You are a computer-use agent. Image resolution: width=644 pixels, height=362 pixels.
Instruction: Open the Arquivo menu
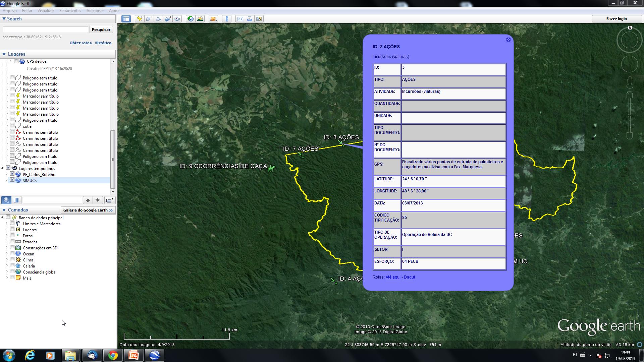10,11
